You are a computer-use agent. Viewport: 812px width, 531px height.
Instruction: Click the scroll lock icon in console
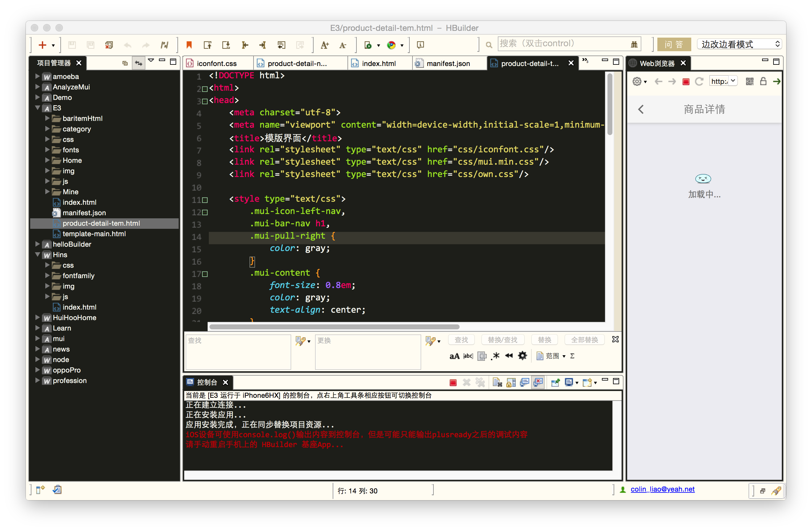(511, 382)
